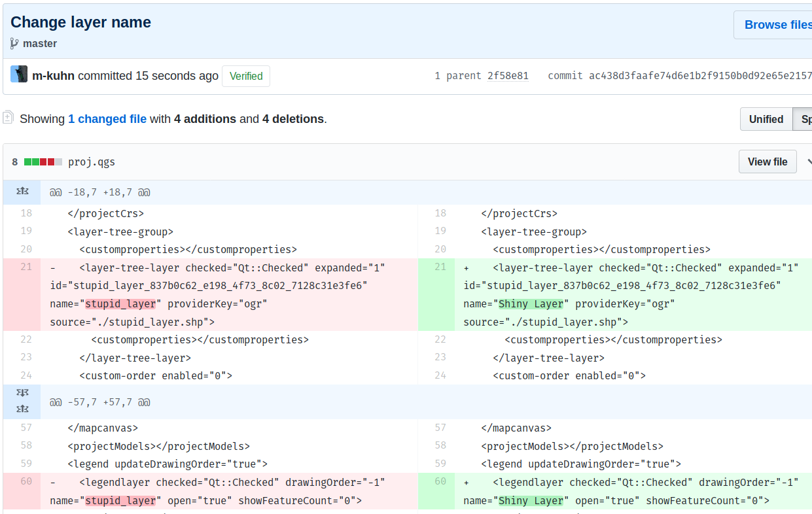This screenshot has height=514, width=812.
Task: Click the hunk header @@ -18,7 +18,7 @@
Action: click(100, 192)
